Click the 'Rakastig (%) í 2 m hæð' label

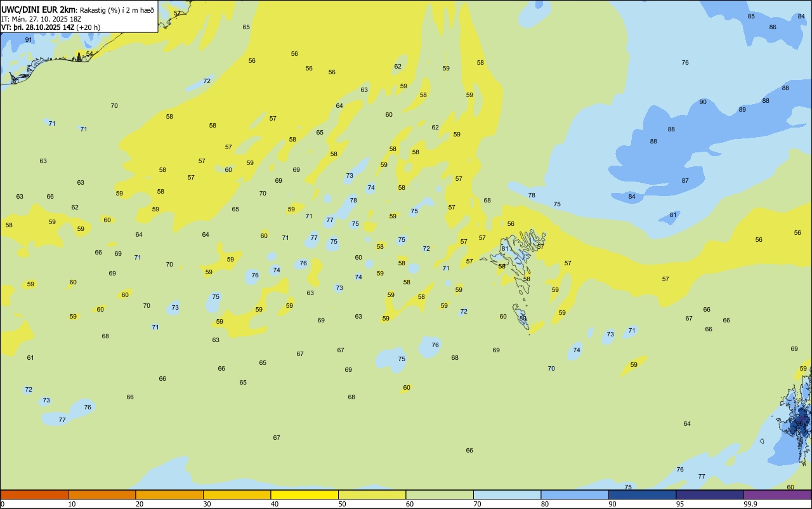pos(117,10)
